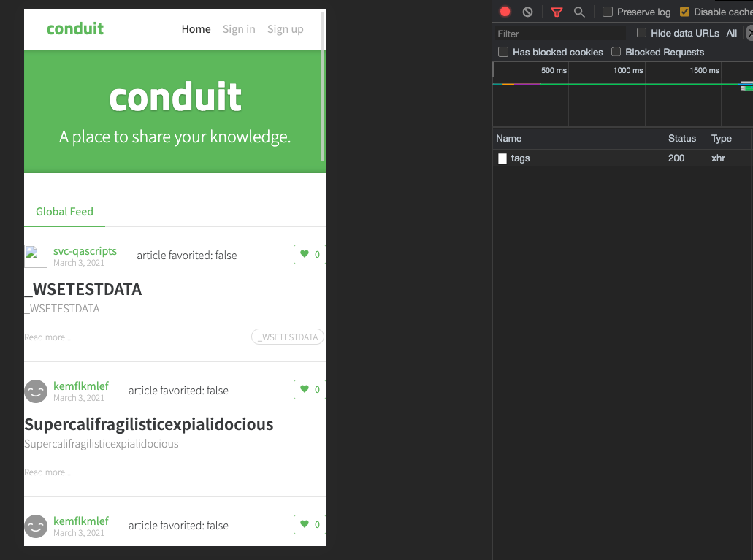Open the Global Feed tab
Viewport: 753px width, 560px height.
[x=64, y=212]
